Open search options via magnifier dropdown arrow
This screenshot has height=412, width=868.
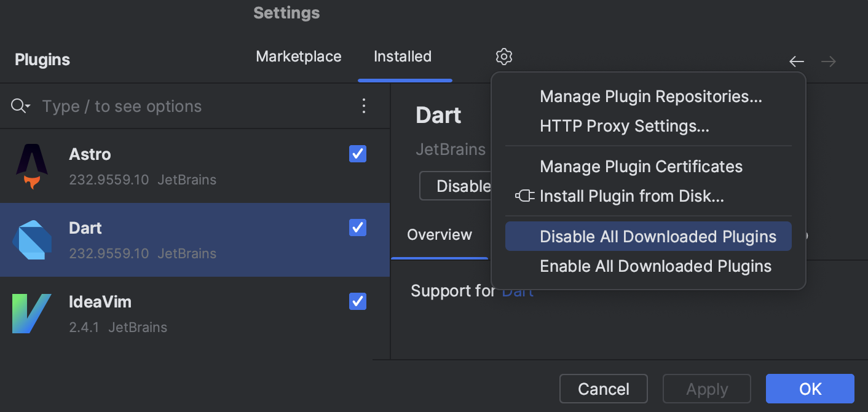coord(20,106)
